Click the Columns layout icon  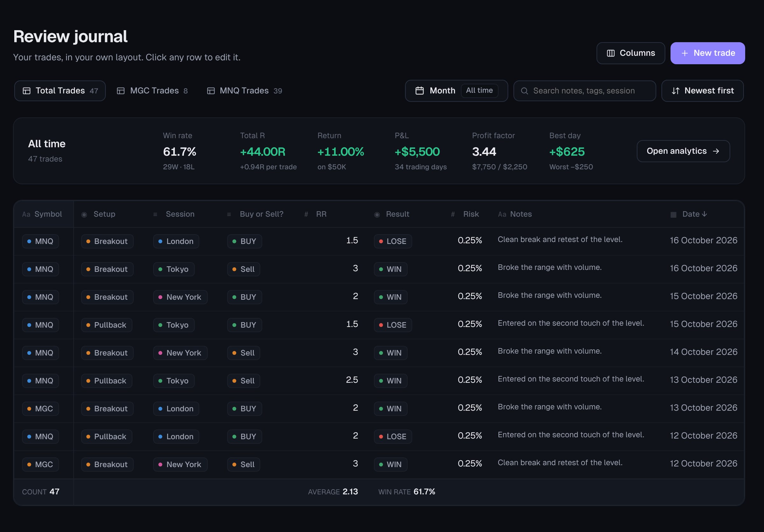point(611,53)
